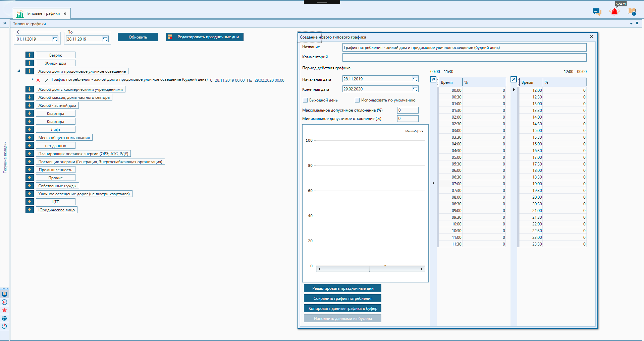Open calendar picker for Конечная дата
The width and height of the screenshot is (644, 341).
pyautogui.click(x=415, y=89)
